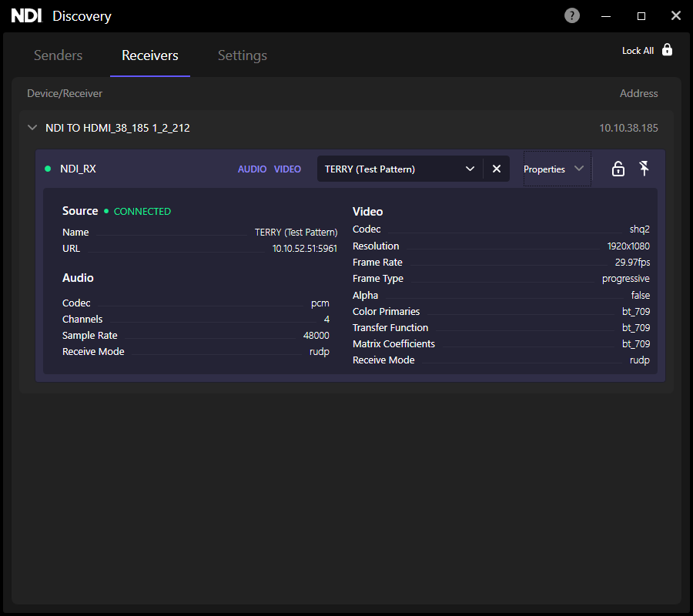Screen dimensions: 693x616
Task: Pin the NDI_RX receiver
Action: pyautogui.click(x=644, y=169)
